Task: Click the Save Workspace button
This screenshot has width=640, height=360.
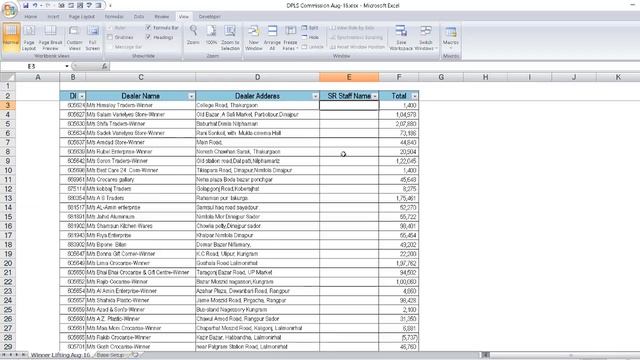Action: [x=401, y=37]
